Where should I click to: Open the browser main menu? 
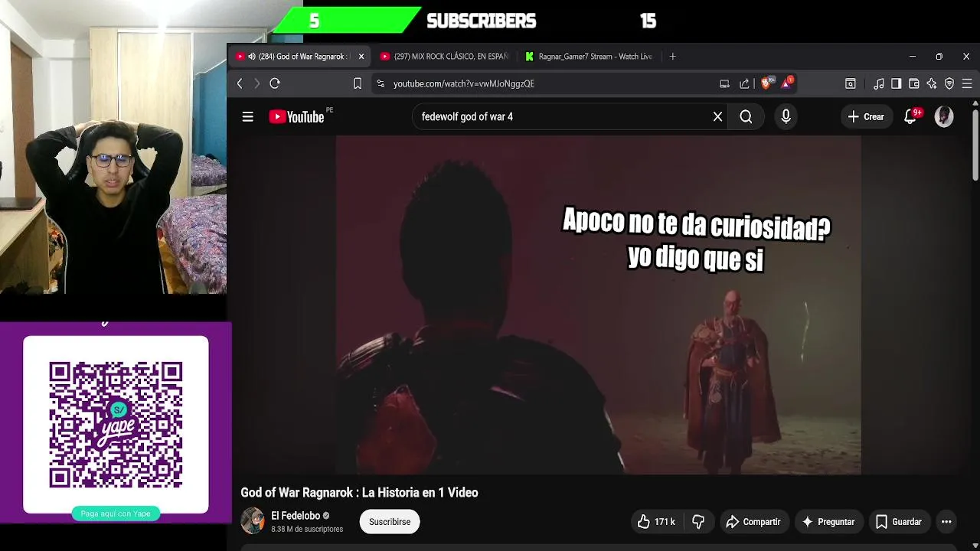[967, 83]
